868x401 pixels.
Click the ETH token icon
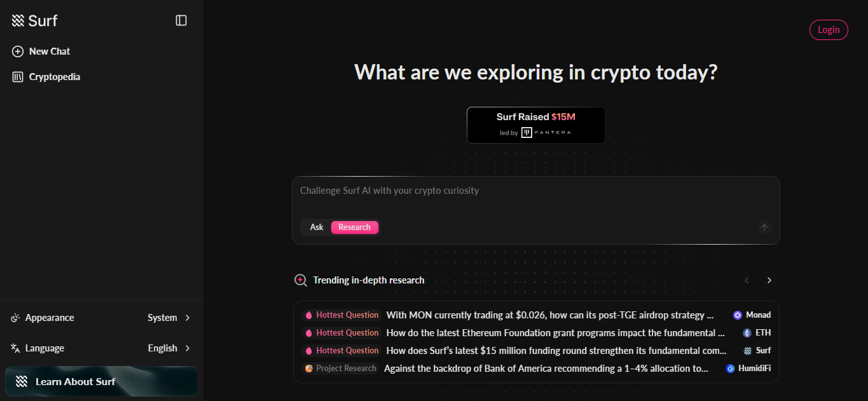pos(747,333)
